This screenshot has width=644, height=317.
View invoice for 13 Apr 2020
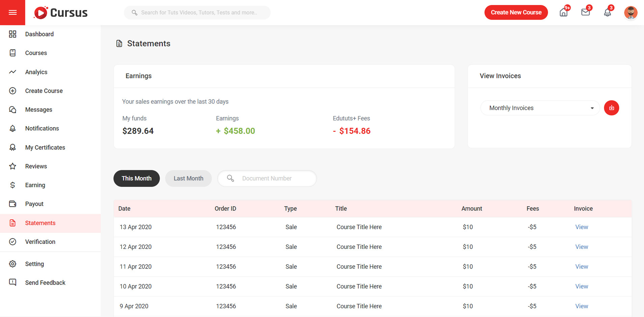(581, 227)
